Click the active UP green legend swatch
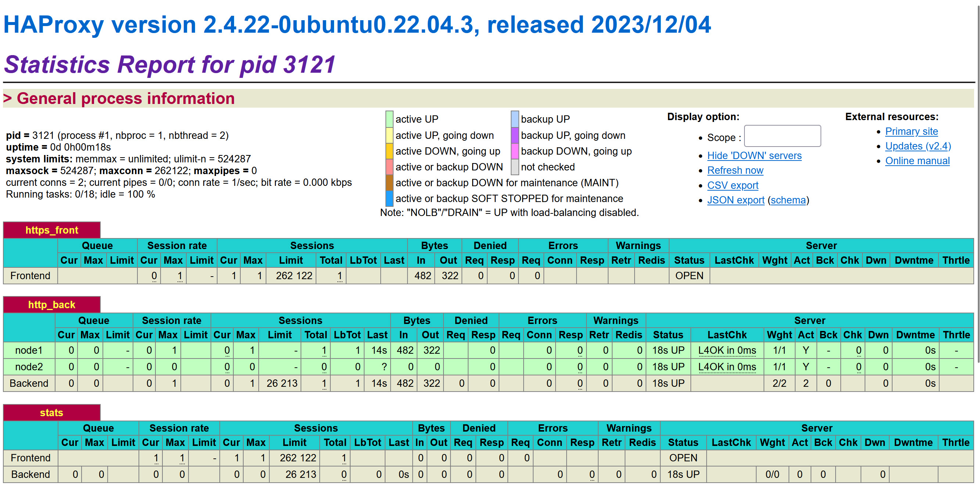 click(389, 119)
